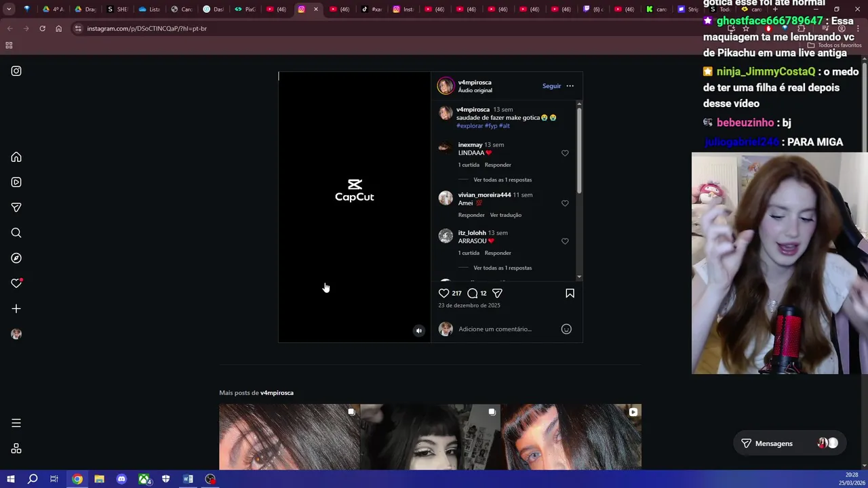This screenshot has width=868, height=488.
Task: Open the #explorar hashtag
Action: click(470, 126)
